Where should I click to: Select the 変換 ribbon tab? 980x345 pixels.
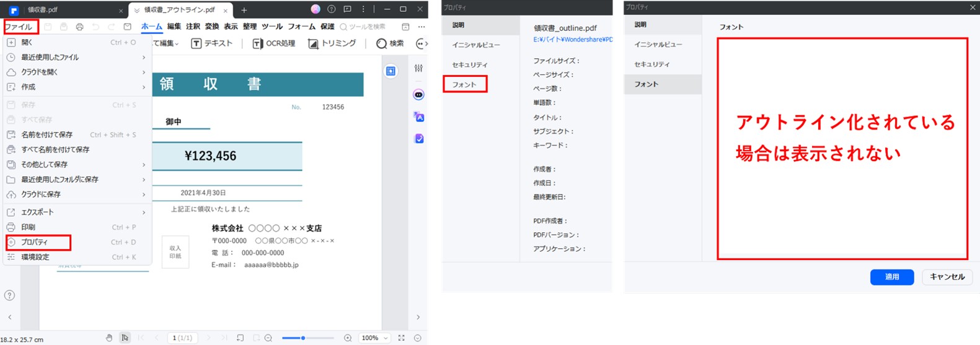click(x=212, y=27)
